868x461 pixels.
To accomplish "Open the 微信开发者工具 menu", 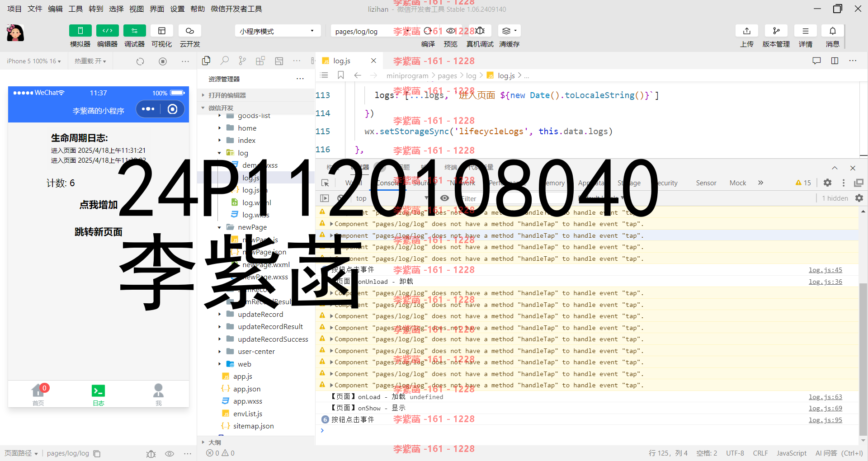I will (236, 9).
